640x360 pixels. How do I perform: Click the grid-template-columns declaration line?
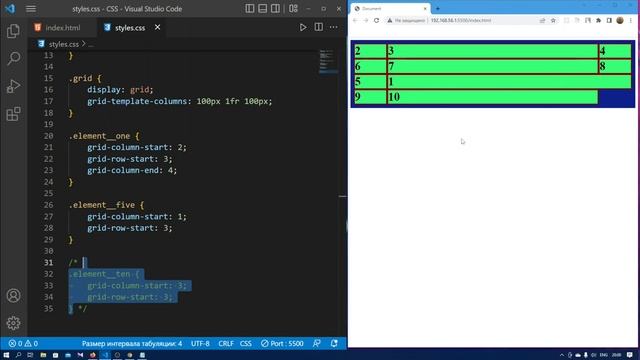coord(180,101)
